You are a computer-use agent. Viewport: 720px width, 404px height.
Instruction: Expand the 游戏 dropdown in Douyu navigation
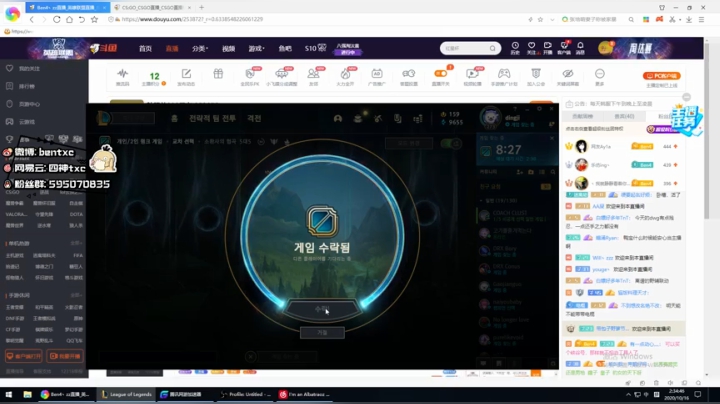[256, 48]
